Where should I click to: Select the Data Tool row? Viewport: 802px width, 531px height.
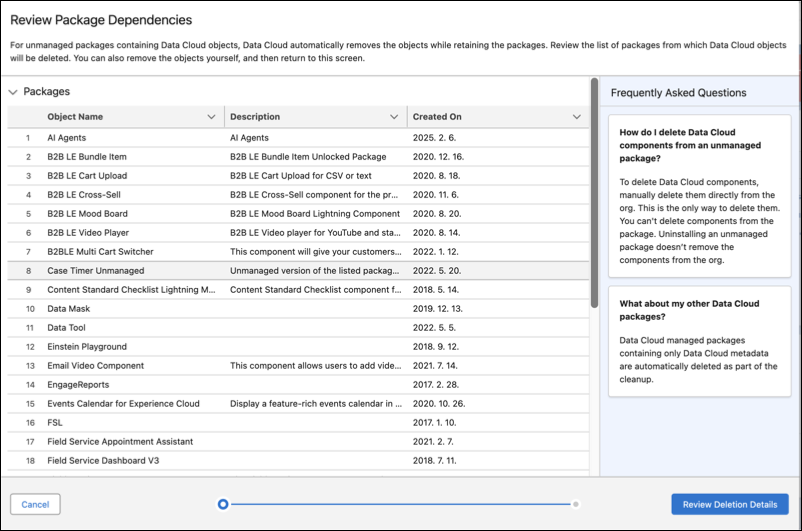tap(298, 327)
